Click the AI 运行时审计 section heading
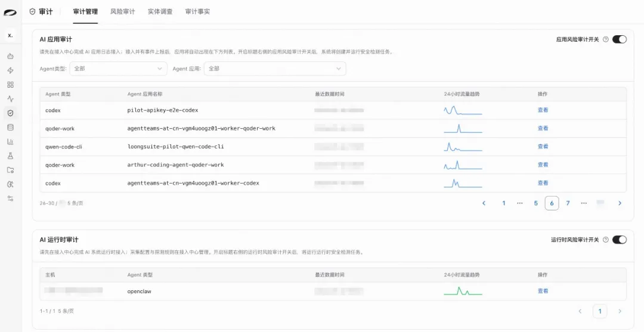 point(58,240)
